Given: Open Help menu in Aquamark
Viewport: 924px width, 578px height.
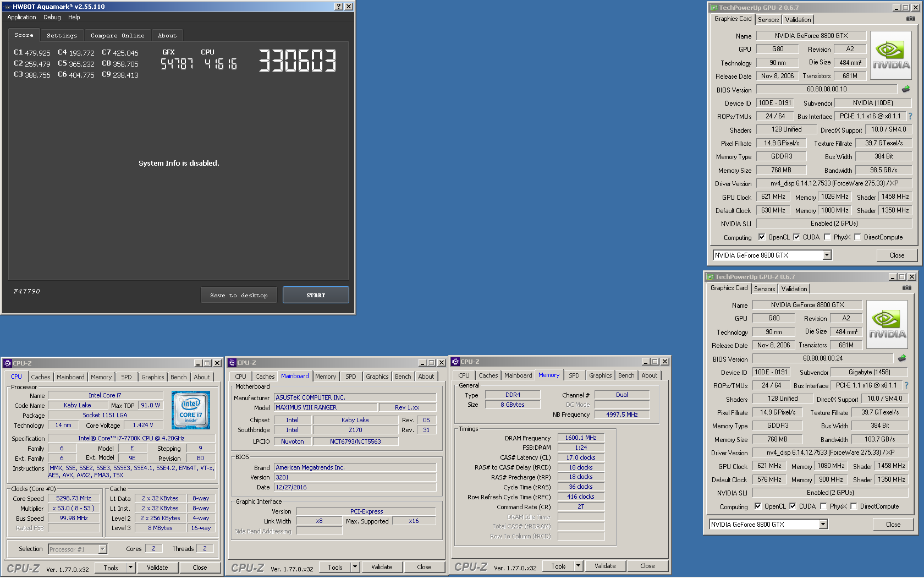Looking at the screenshot, I should tap(74, 17).
